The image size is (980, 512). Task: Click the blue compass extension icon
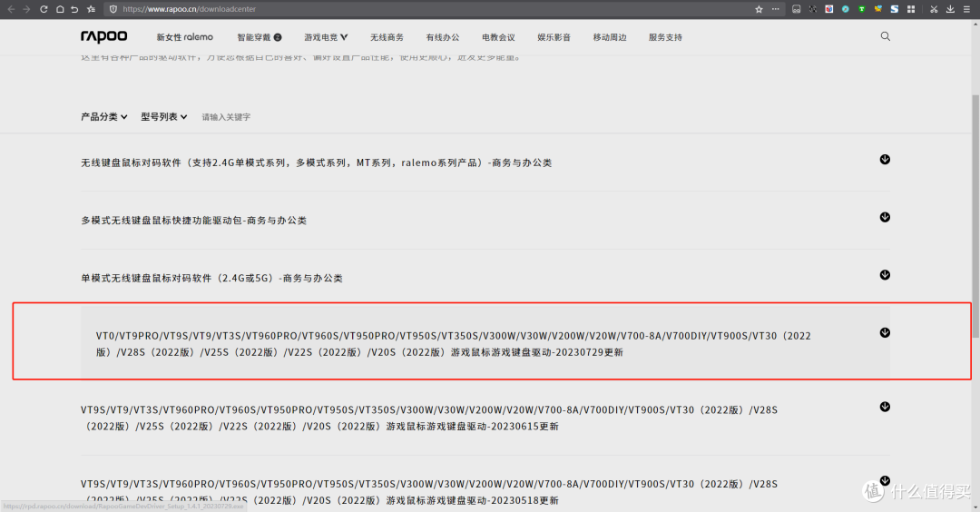tap(845, 9)
